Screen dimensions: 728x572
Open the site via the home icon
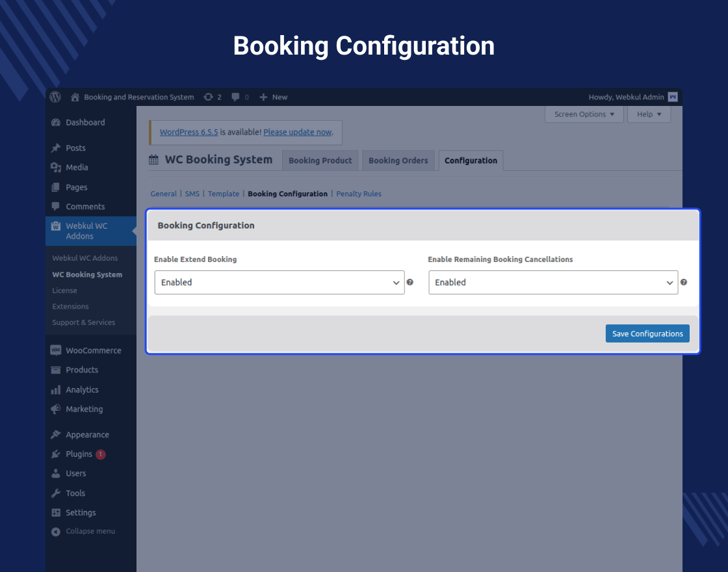point(74,96)
